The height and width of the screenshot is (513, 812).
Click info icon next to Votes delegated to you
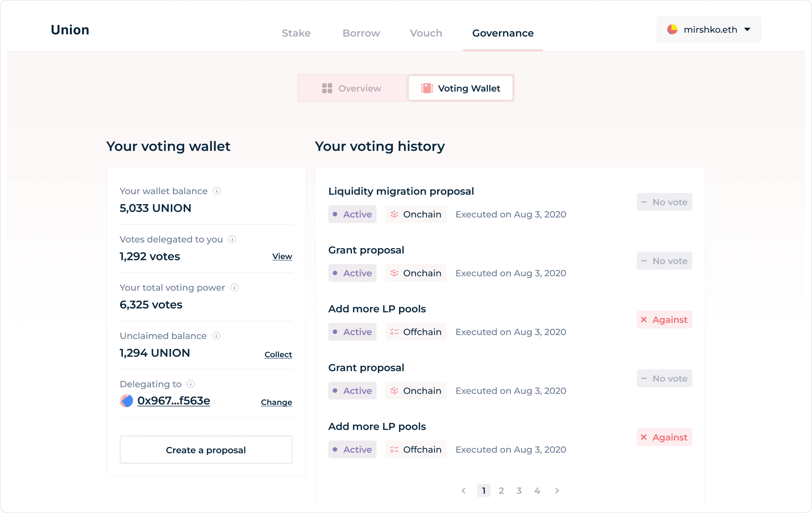[x=232, y=239]
